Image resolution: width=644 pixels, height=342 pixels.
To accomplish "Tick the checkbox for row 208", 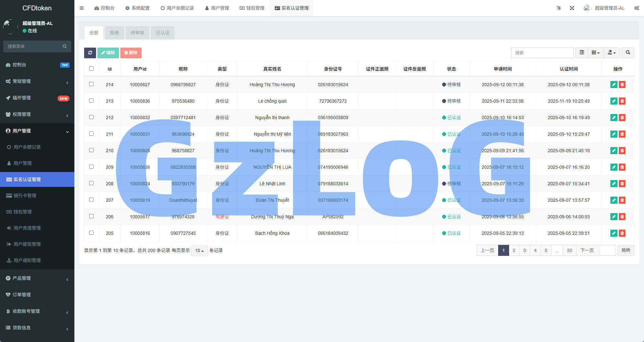I will point(91,183).
